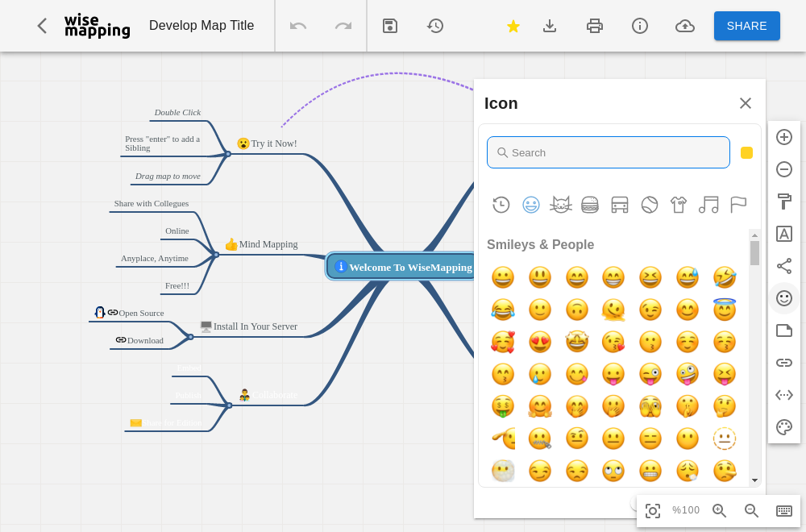
Task: Click the redo arrow icon
Action: tap(343, 26)
